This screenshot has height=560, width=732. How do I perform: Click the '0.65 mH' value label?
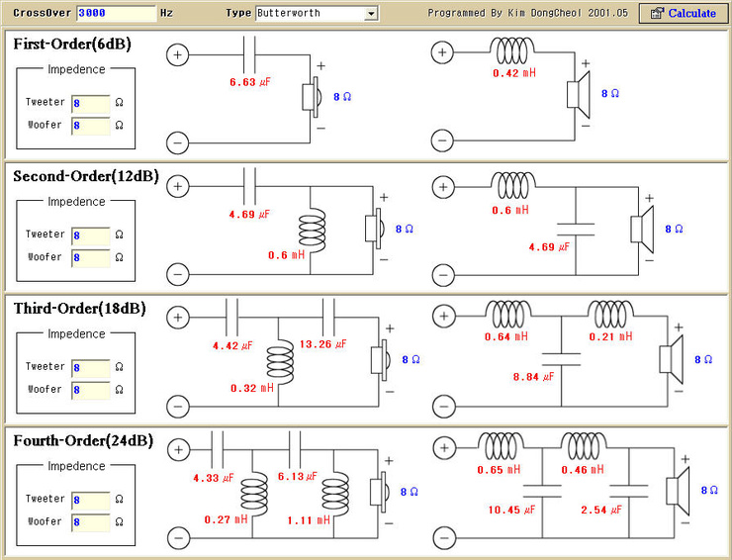499,469
